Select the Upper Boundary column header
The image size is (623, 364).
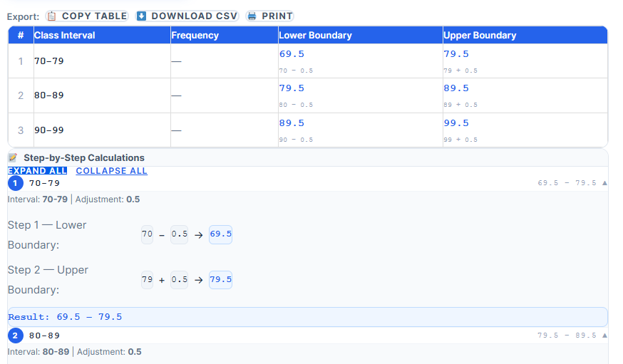[x=480, y=35]
